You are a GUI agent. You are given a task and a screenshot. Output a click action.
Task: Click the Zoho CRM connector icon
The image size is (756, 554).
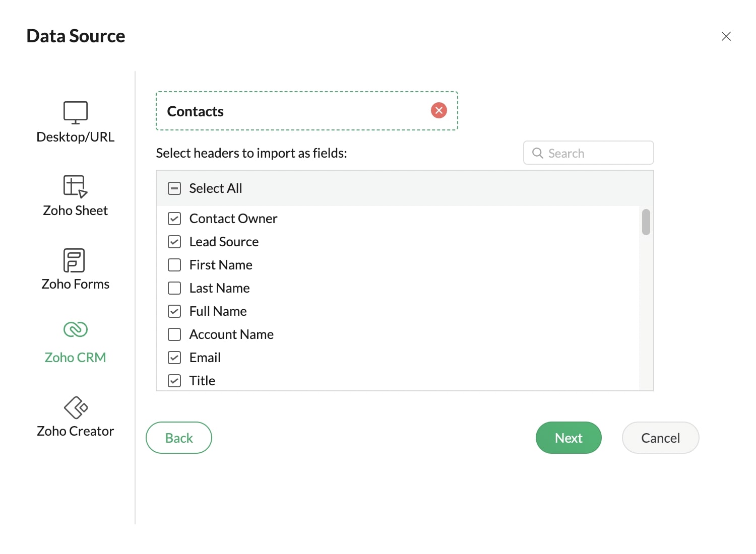75,330
